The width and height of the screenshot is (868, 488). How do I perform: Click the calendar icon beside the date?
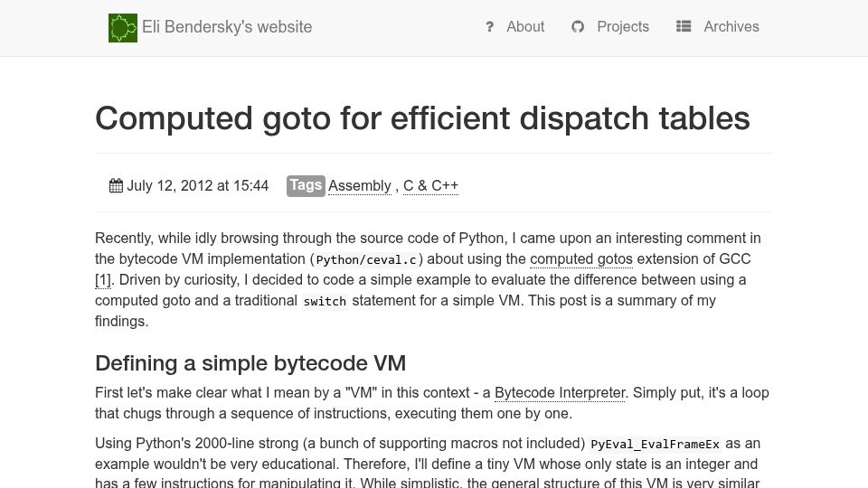pos(116,185)
